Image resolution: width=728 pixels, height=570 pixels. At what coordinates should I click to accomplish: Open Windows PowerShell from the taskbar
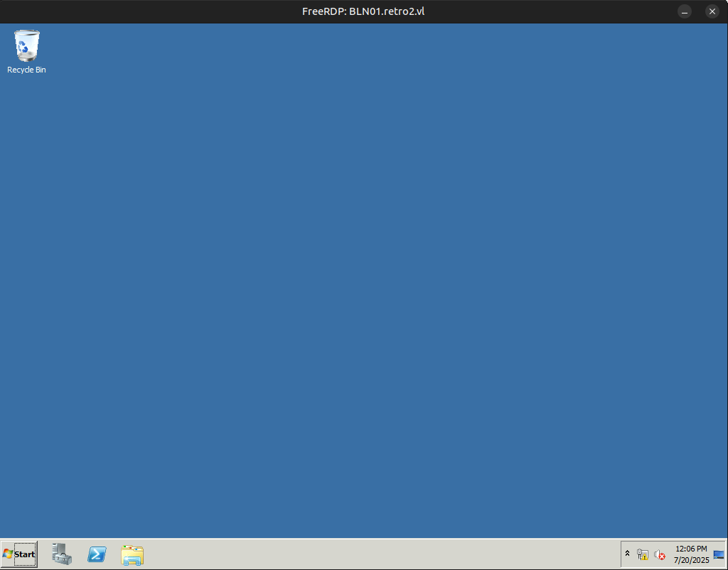97,554
